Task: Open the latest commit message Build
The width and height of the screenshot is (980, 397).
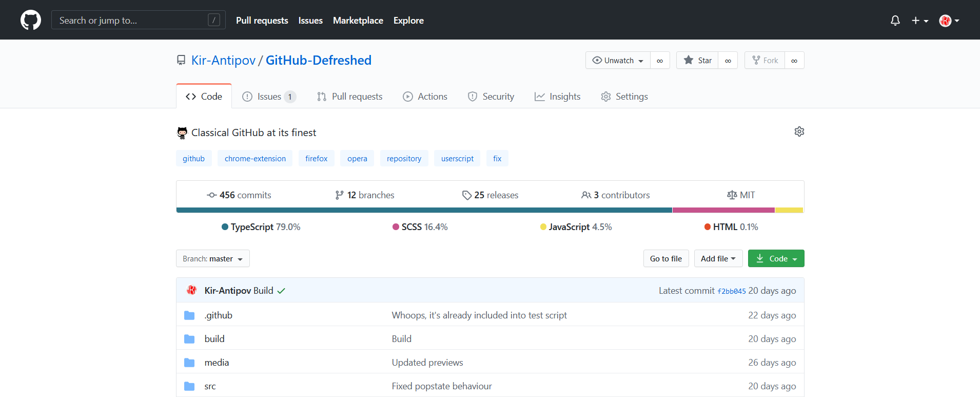Action: point(263,291)
